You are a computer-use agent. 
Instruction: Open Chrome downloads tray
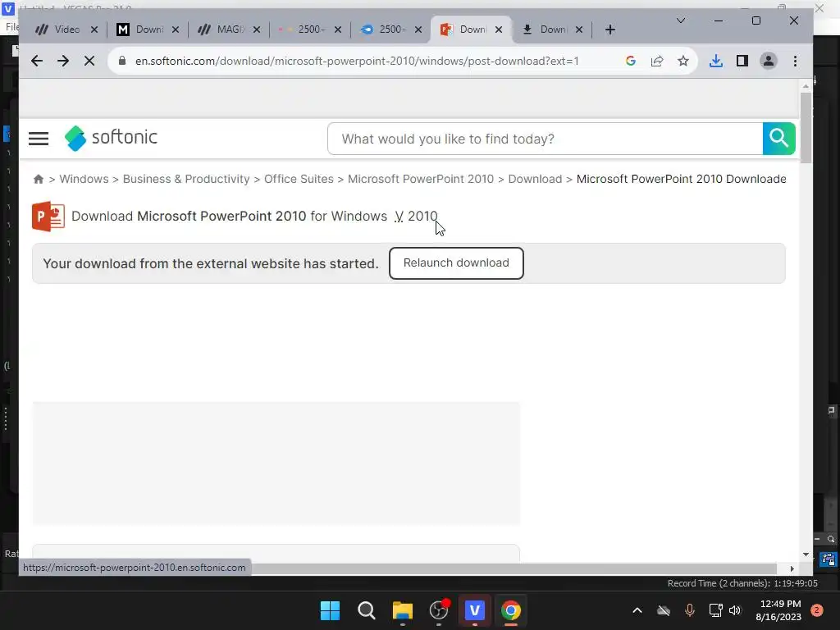pyautogui.click(x=715, y=61)
